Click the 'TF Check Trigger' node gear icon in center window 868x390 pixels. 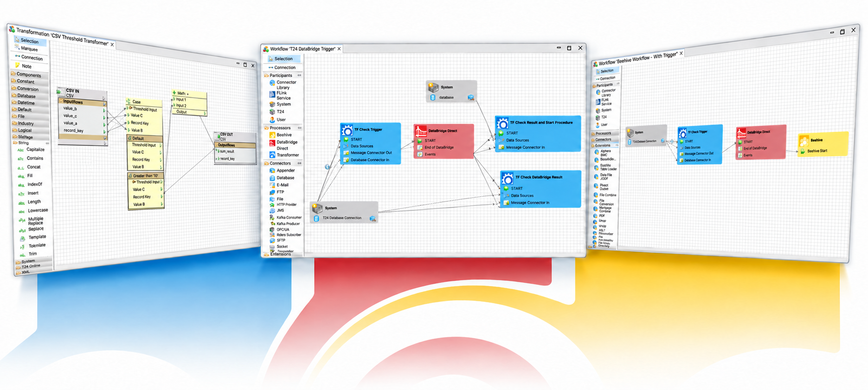click(x=347, y=130)
